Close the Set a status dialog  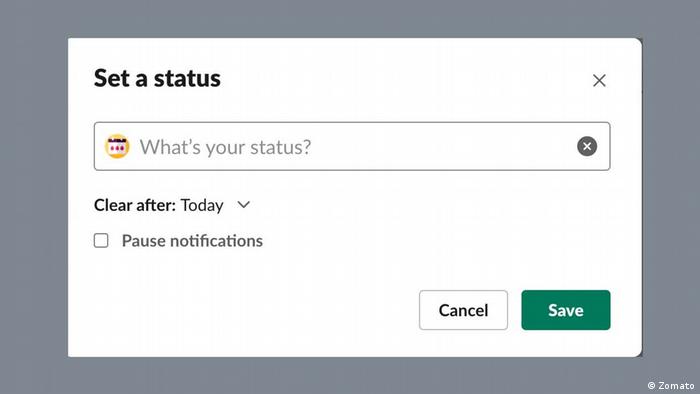coord(599,80)
